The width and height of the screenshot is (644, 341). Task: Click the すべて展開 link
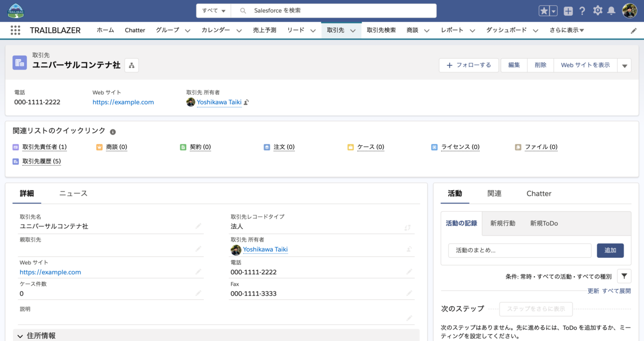tap(617, 291)
